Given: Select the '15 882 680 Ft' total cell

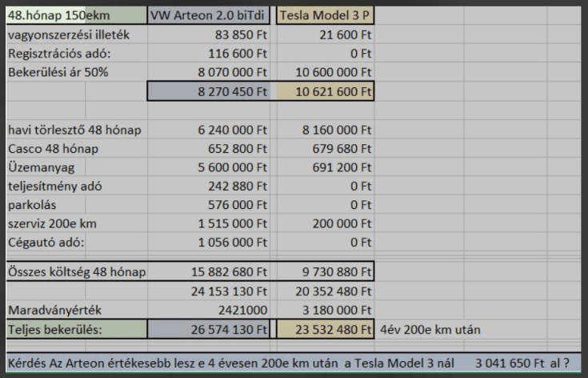Looking at the screenshot, I should coord(209,271).
